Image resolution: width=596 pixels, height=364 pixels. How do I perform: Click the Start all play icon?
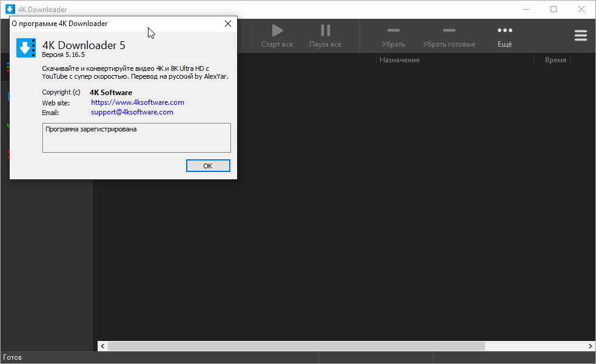click(277, 30)
